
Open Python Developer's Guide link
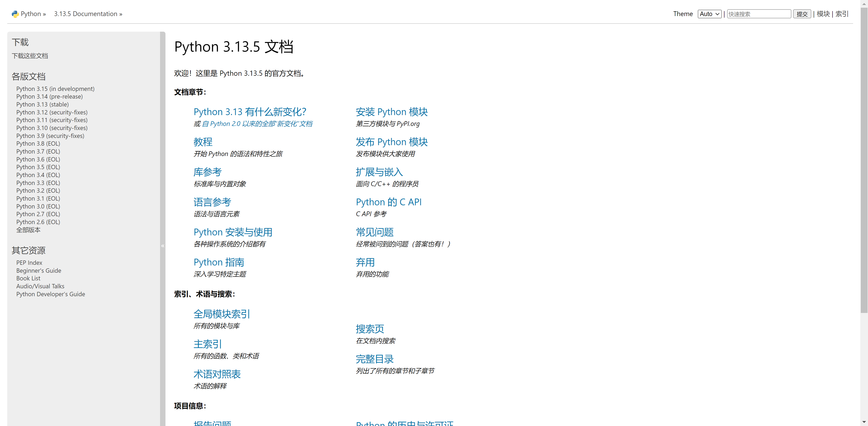click(51, 294)
